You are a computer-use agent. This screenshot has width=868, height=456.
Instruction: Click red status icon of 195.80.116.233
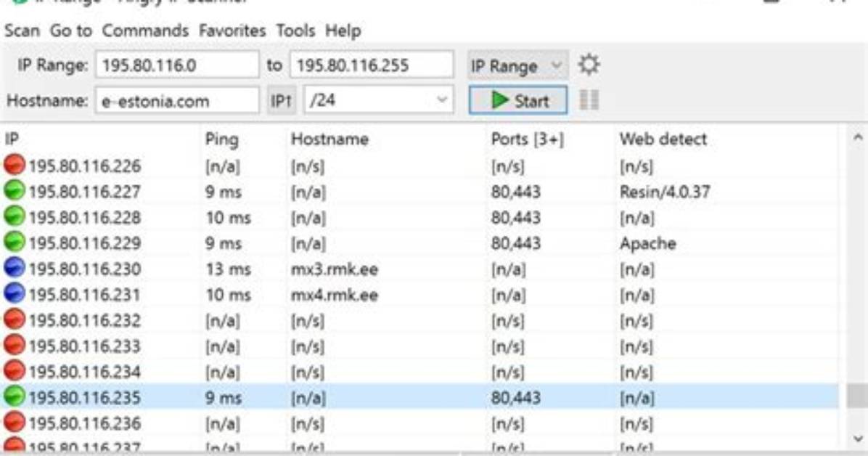point(15,345)
